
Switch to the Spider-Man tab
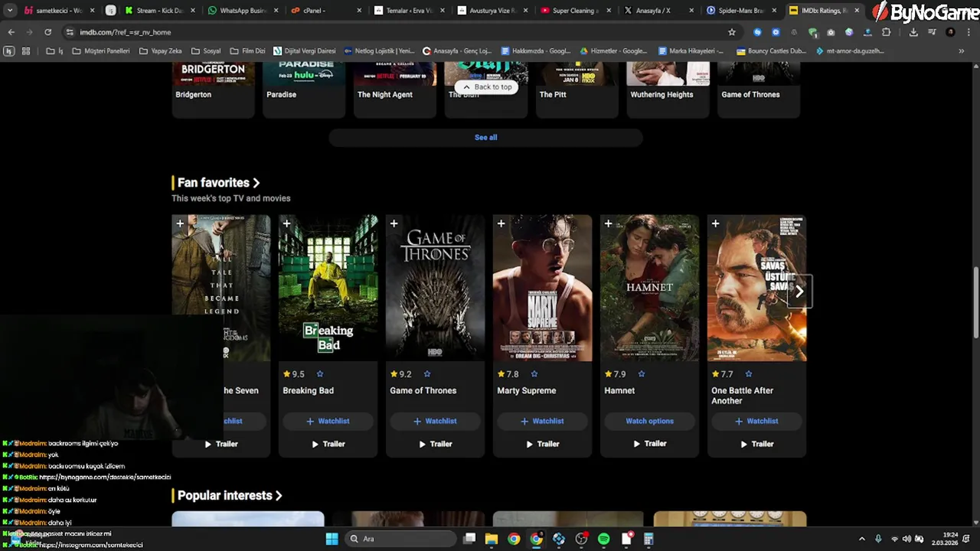(x=740, y=11)
